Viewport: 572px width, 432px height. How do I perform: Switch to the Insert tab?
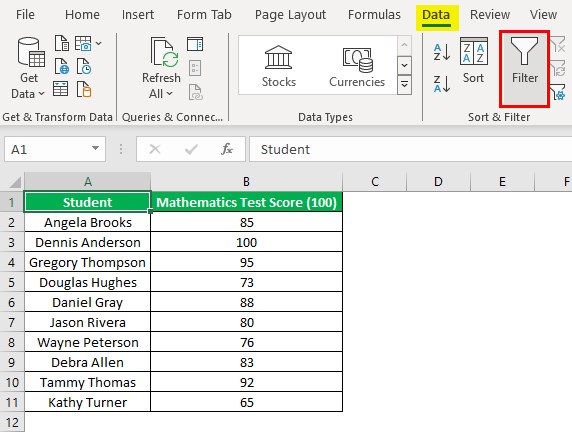pos(138,15)
